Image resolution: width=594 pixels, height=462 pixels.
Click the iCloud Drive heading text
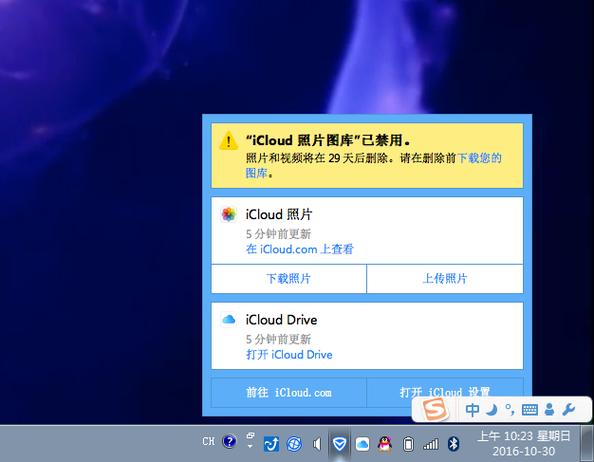point(281,320)
